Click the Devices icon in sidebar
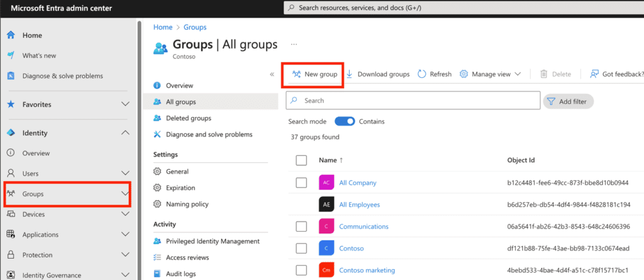The image size is (644, 280). [x=11, y=214]
